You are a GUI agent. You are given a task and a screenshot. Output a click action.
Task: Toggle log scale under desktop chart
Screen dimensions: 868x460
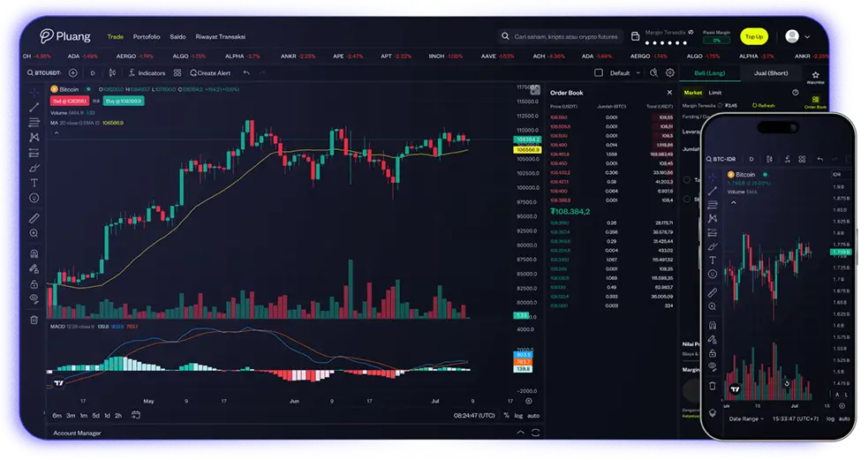518,416
